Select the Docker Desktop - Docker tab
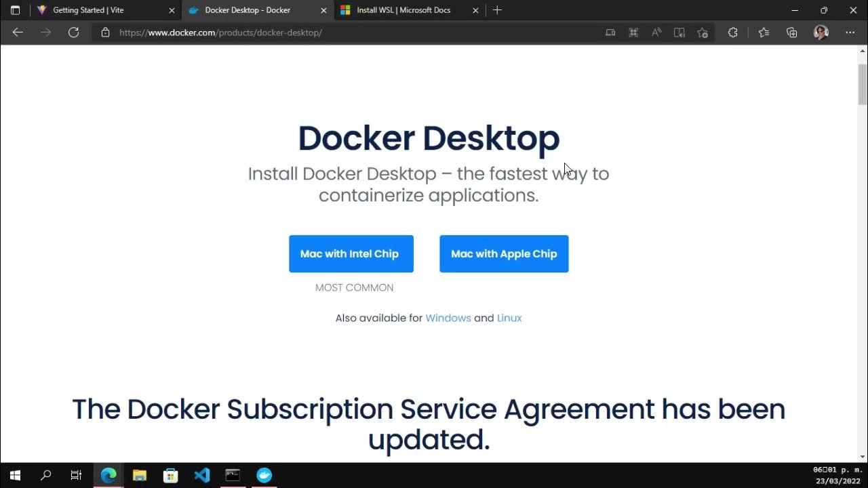This screenshot has height=488, width=868. click(258, 10)
